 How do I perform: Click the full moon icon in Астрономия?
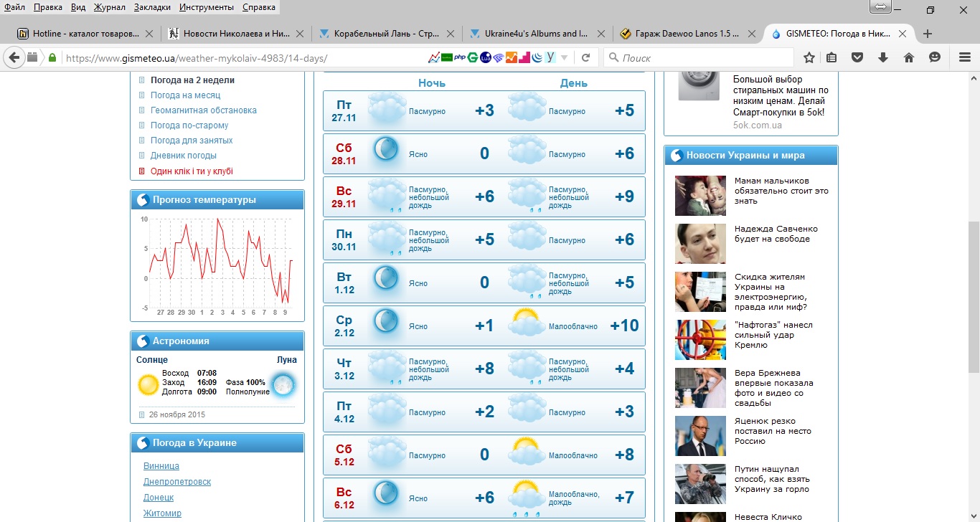284,385
